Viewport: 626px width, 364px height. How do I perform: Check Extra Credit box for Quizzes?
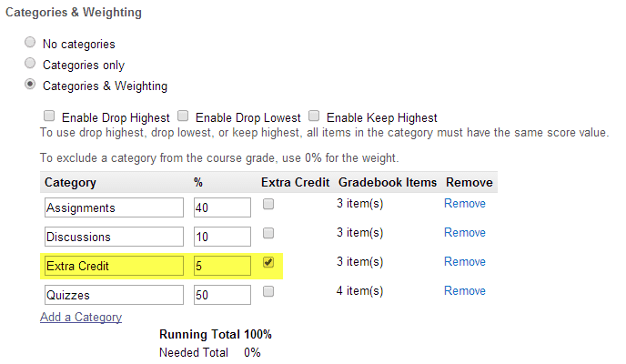268,291
